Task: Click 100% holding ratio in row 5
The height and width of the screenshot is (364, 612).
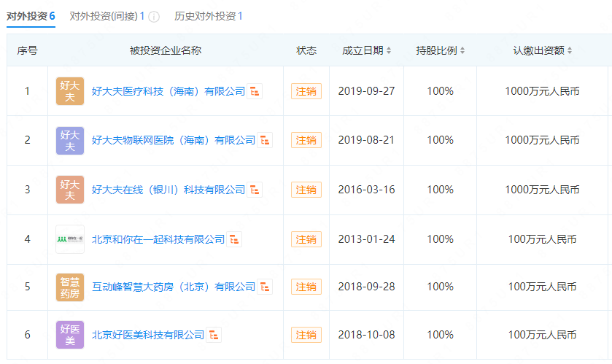Action: pyautogui.click(x=441, y=287)
